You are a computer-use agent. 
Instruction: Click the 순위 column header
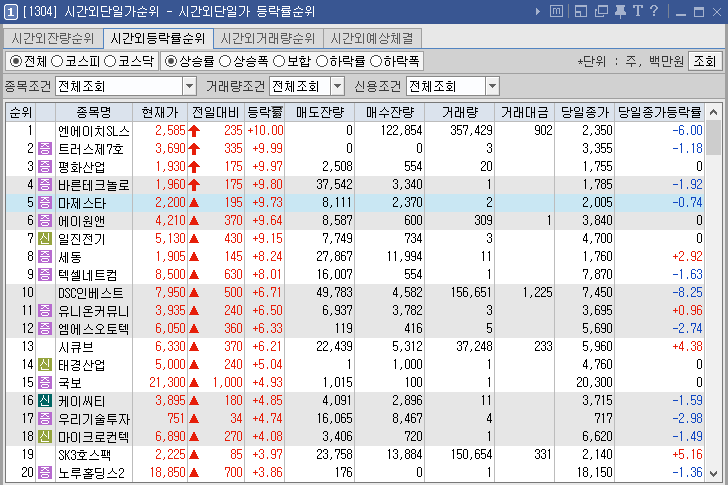point(21,112)
